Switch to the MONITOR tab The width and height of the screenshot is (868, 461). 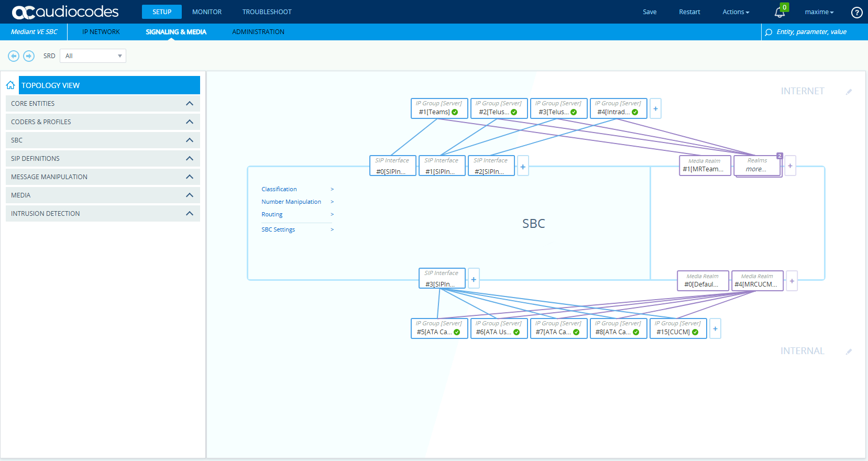(x=207, y=12)
